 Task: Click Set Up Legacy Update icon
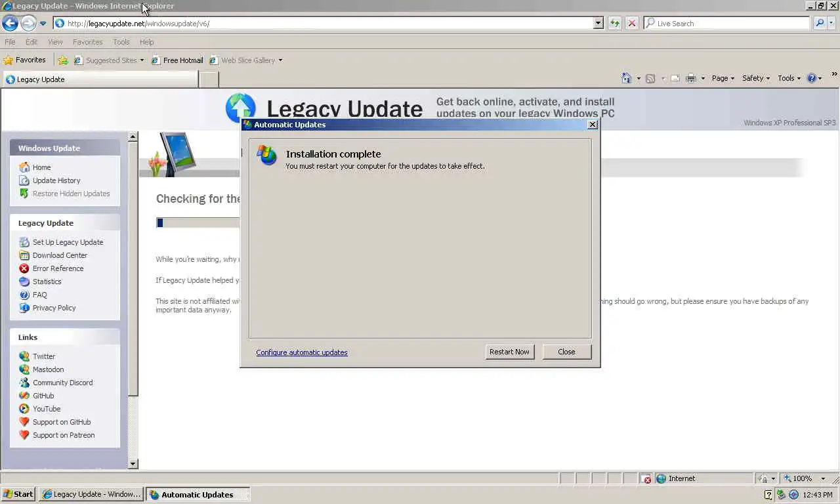click(x=24, y=242)
